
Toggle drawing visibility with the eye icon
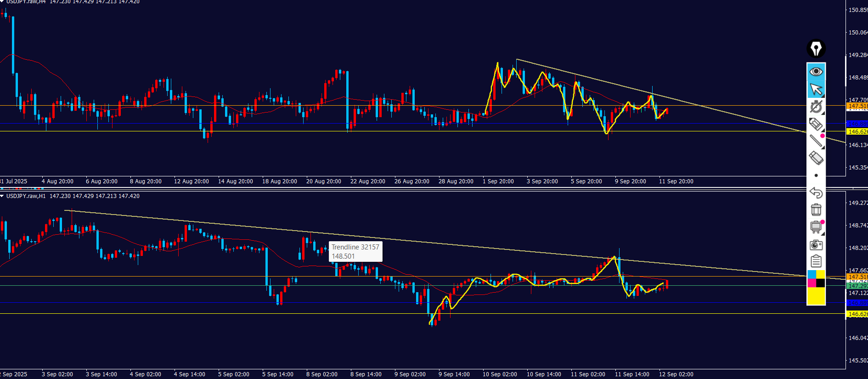tap(816, 72)
